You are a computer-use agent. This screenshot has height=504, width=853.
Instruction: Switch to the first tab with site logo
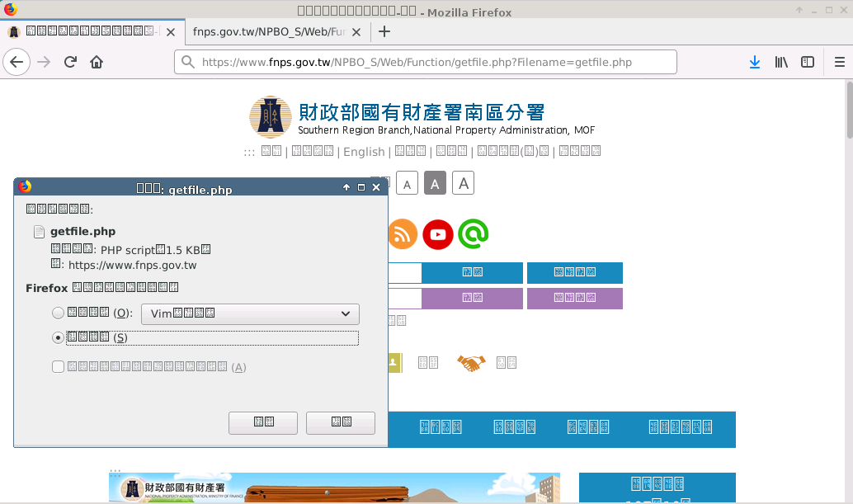(x=92, y=31)
